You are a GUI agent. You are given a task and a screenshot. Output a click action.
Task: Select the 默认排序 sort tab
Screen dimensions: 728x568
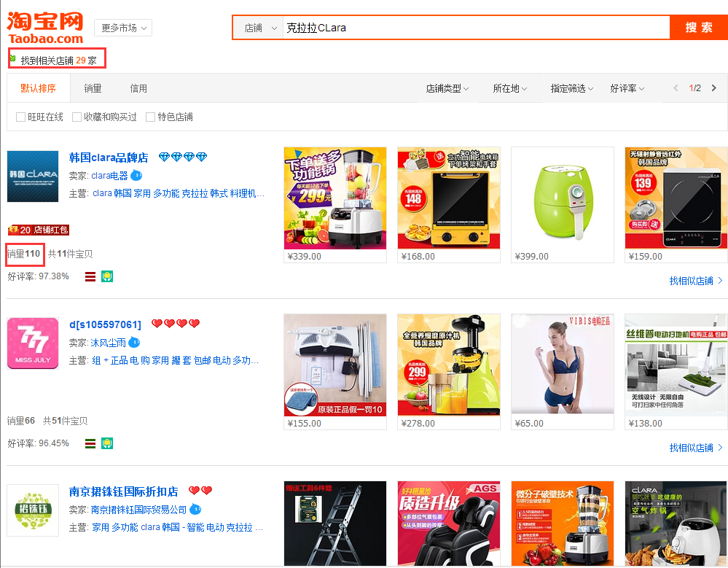(39, 88)
